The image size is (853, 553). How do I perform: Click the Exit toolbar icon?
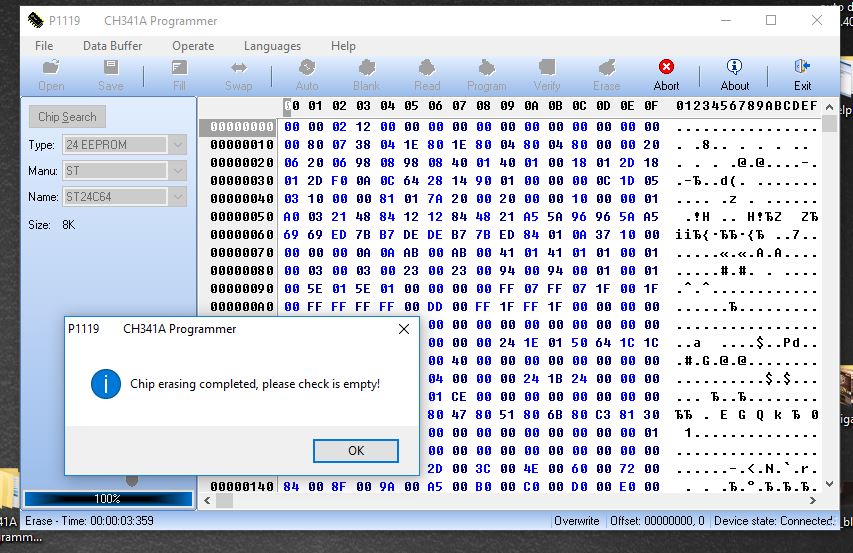click(802, 76)
